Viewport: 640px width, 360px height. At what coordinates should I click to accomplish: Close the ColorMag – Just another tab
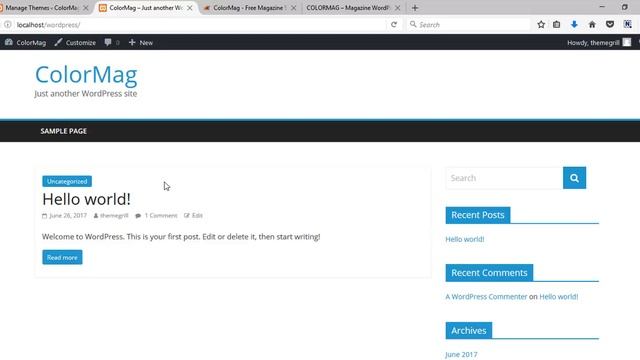click(x=189, y=8)
